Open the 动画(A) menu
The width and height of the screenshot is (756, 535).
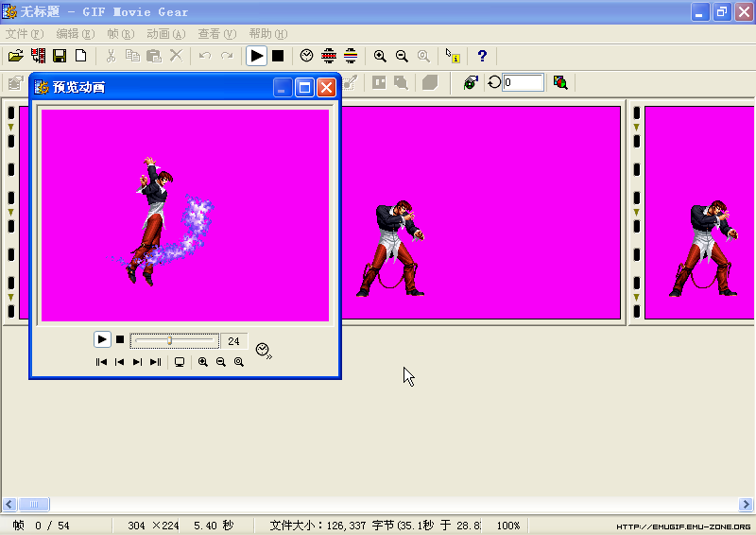pyautogui.click(x=166, y=34)
